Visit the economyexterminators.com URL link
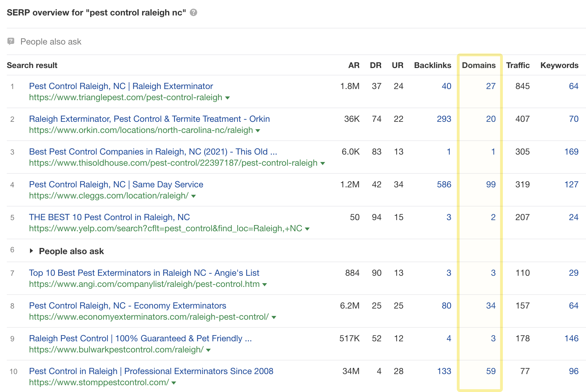The image size is (586, 392). pos(149,317)
